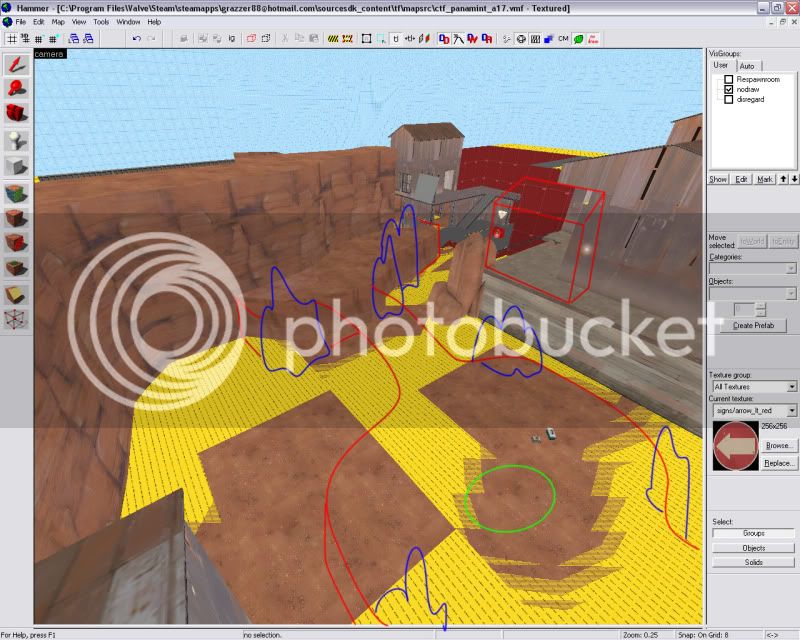Click the smaller grid size icon
Viewport: 800px width, 640px height.
point(39,39)
